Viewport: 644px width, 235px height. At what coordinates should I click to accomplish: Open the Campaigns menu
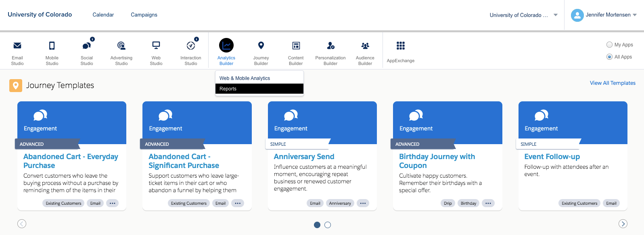[144, 15]
